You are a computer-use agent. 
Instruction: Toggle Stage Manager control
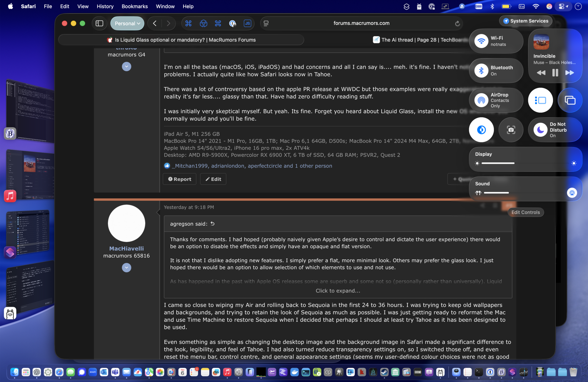coord(540,100)
